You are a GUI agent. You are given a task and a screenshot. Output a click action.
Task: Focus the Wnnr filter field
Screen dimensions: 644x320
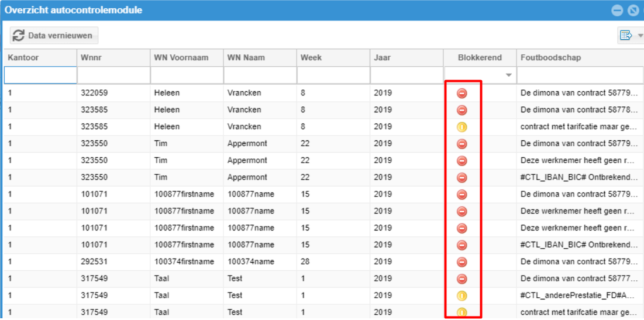[x=113, y=75]
